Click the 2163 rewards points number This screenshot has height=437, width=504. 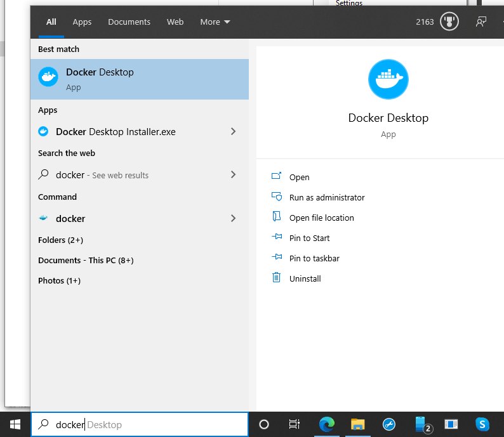(x=425, y=22)
